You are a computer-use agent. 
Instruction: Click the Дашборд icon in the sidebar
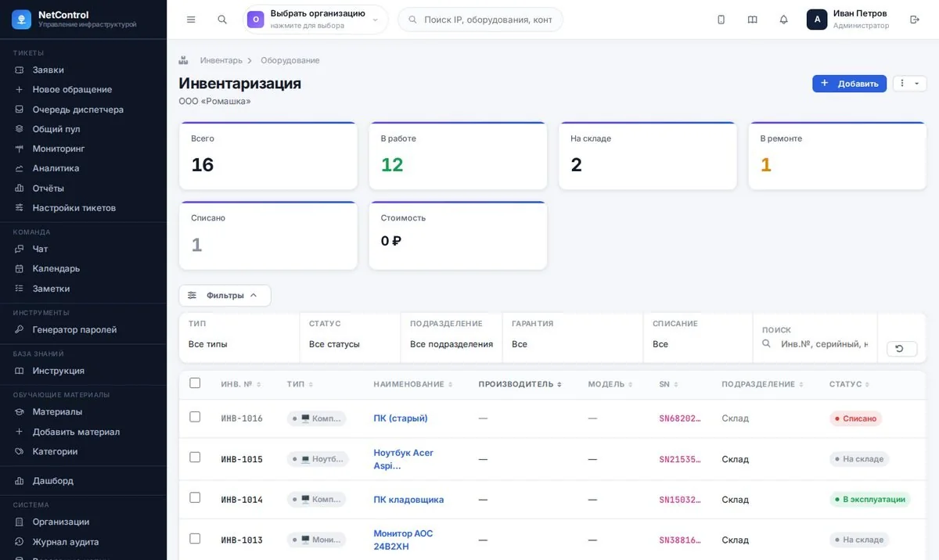pos(20,481)
